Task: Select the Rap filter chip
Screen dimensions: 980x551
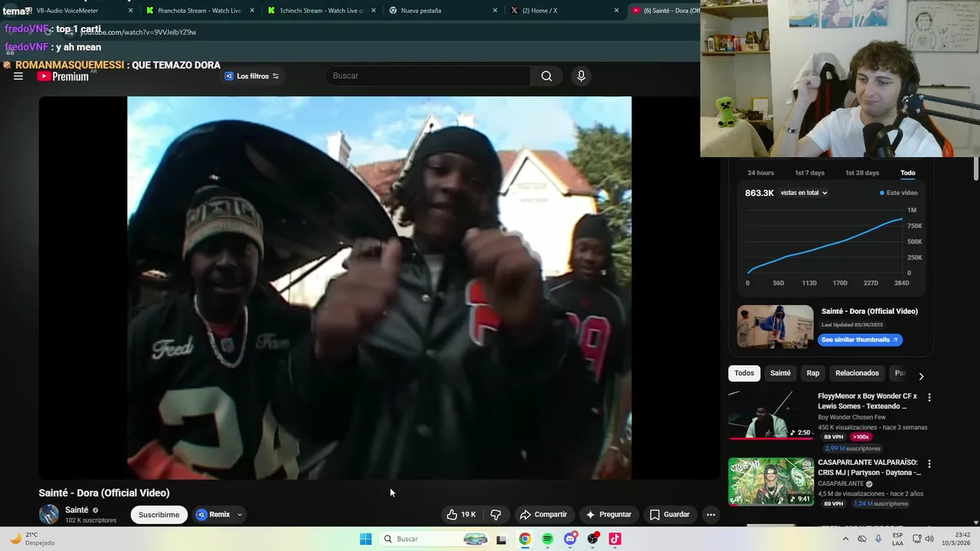Action: tap(813, 373)
